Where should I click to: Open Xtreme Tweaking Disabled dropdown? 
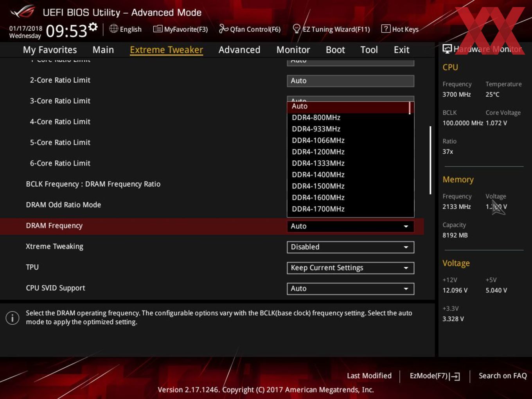point(350,247)
